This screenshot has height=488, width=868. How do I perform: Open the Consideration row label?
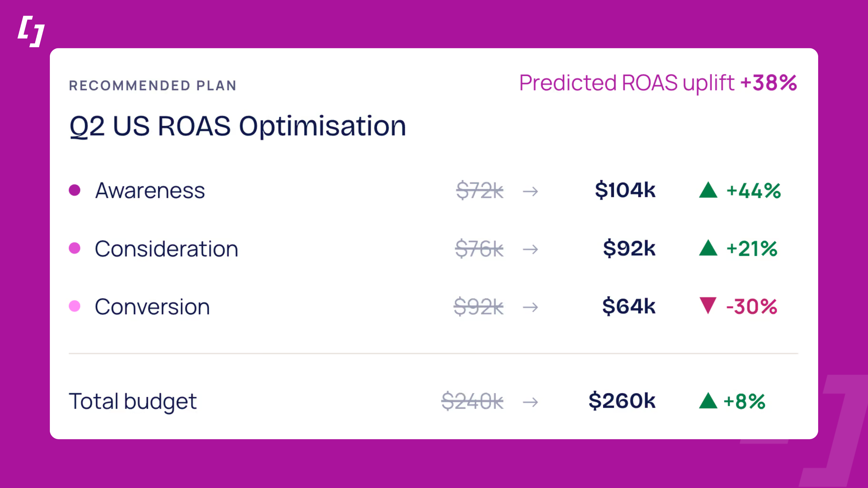166,249
